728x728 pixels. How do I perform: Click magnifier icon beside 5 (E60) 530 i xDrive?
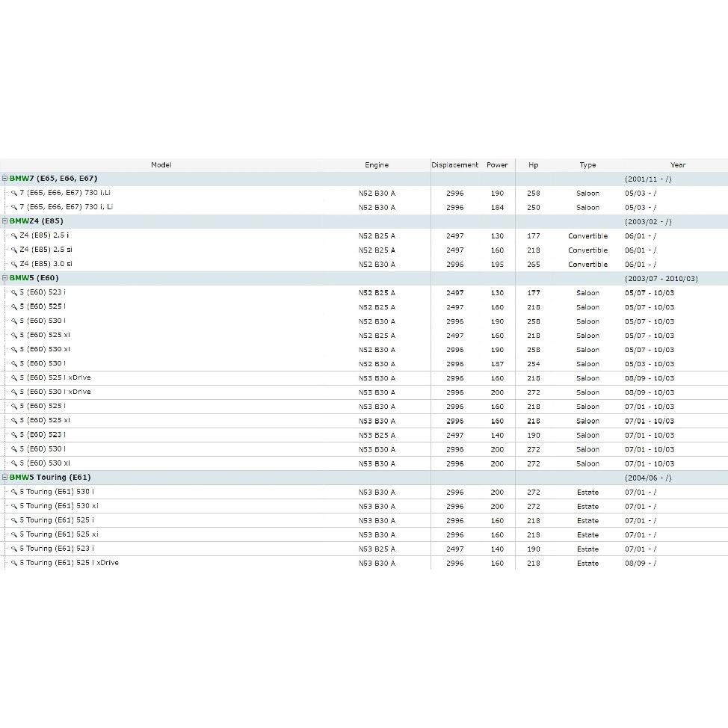coord(14,392)
